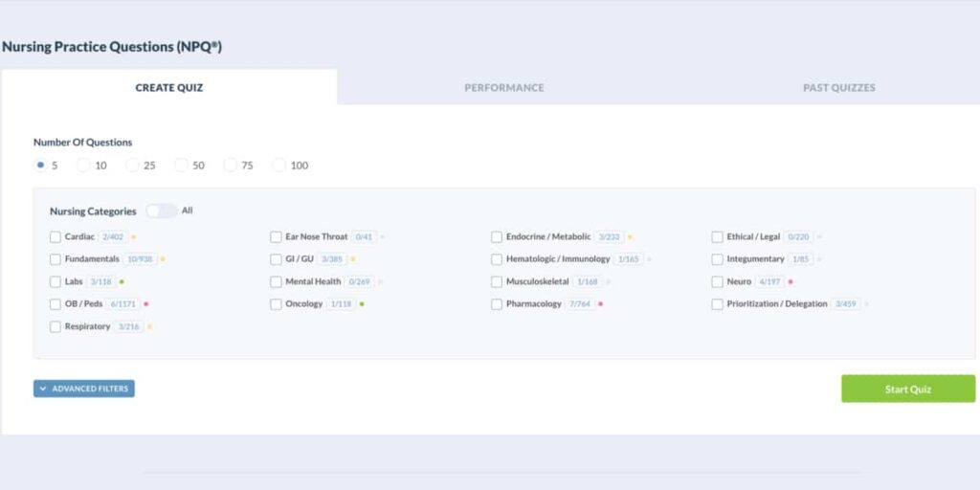The height and width of the screenshot is (490, 980).
Task: Select the 10 questions radio button
Action: (x=83, y=165)
